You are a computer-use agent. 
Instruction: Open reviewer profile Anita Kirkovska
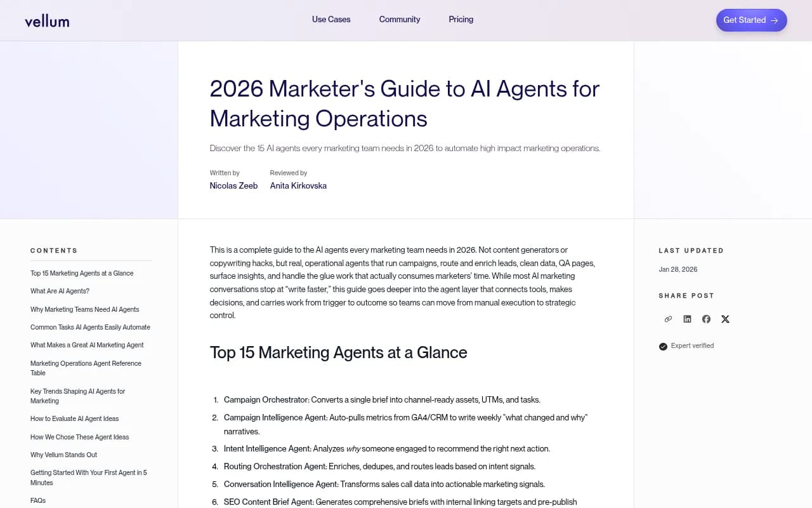point(298,185)
